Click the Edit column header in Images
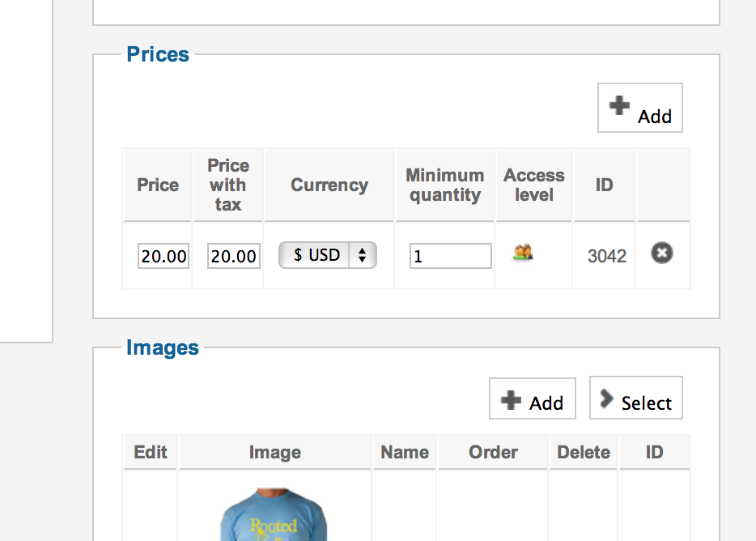The width and height of the screenshot is (756, 541). (151, 453)
